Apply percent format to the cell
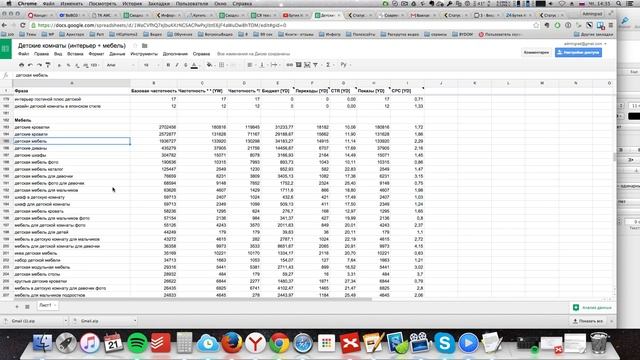The height and width of the screenshot is (360, 640). coord(68,65)
